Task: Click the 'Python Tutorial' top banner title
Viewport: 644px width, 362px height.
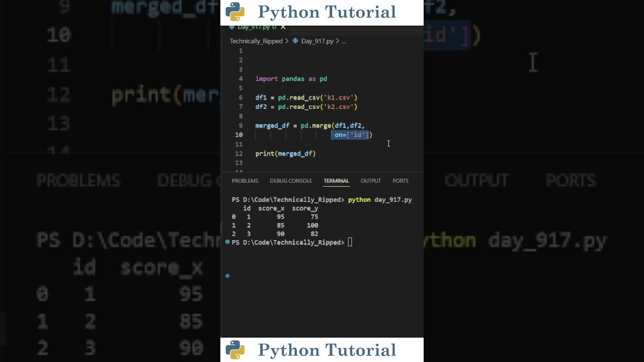Action: click(x=327, y=12)
